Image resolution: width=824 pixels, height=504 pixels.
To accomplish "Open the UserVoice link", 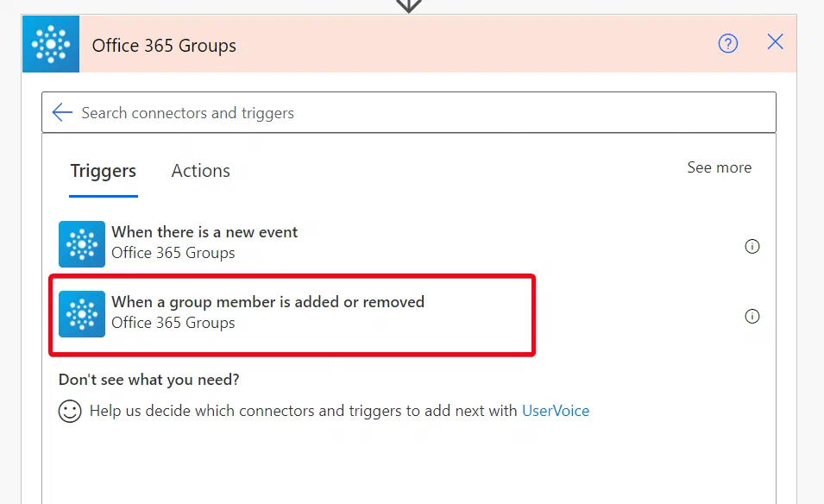I will coord(556,411).
